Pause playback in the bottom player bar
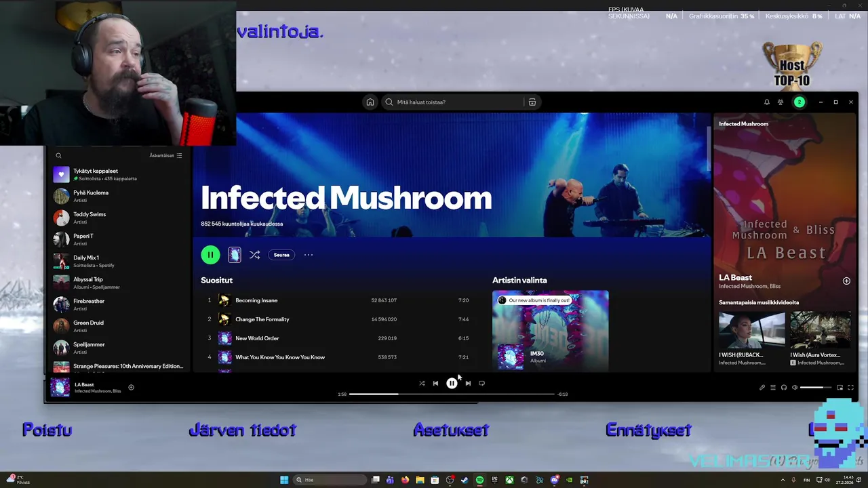The image size is (868, 488). [x=452, y=384]
